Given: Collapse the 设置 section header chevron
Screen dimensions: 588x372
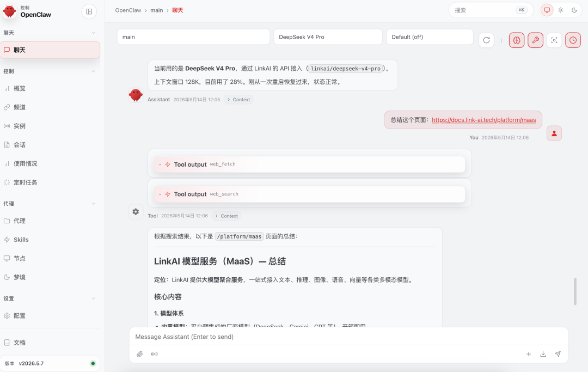Looking at the screenshot, I should [94, 298].
